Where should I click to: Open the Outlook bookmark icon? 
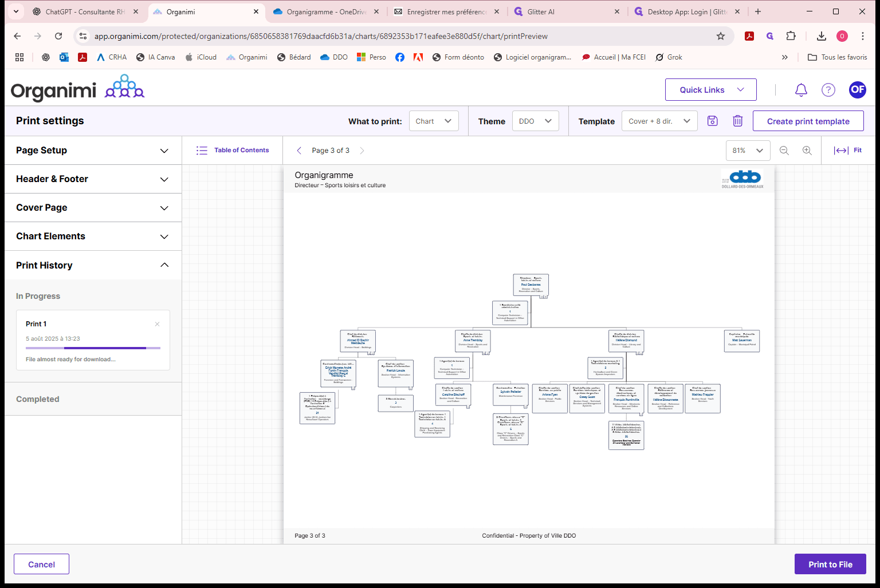64,57
